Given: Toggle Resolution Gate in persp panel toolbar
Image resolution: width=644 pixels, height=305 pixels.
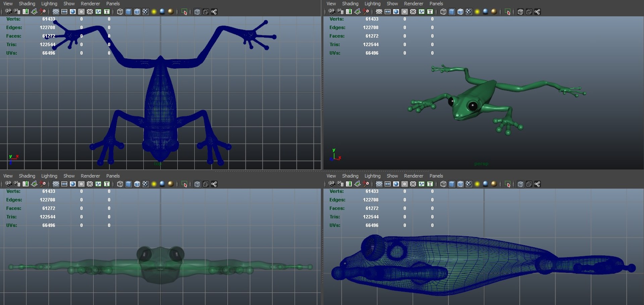Looking at the screenshot, I should (396, 12).
